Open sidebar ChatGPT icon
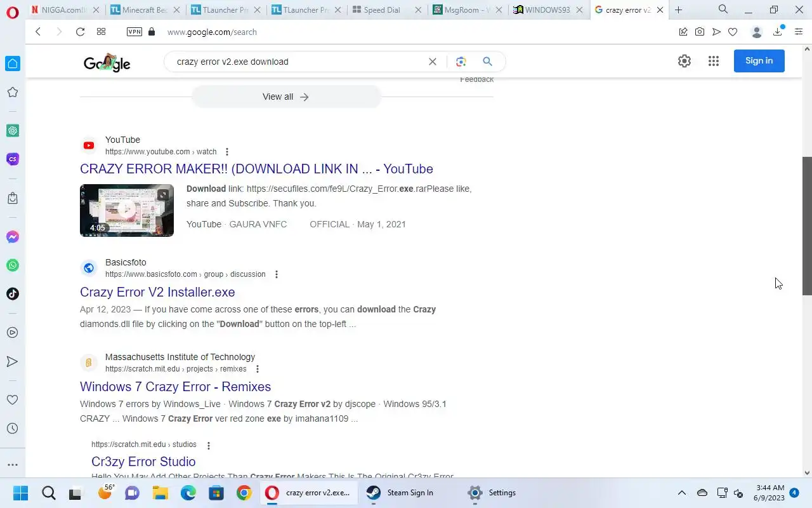 (x=13, y=130)
